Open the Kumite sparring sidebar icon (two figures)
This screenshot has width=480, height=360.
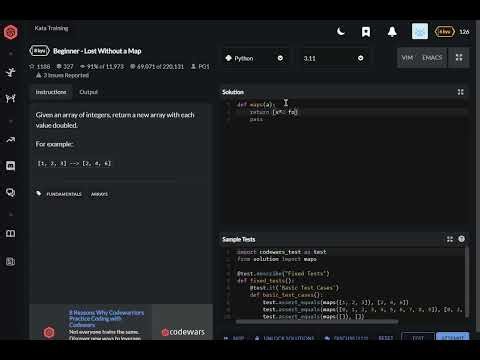coord(11,98)
